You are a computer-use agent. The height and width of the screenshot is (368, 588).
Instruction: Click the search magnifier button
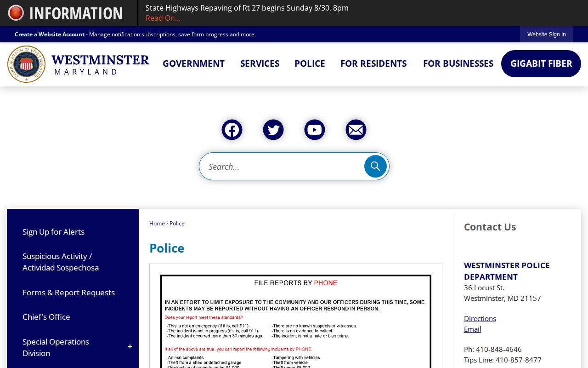tap(375, 166)
